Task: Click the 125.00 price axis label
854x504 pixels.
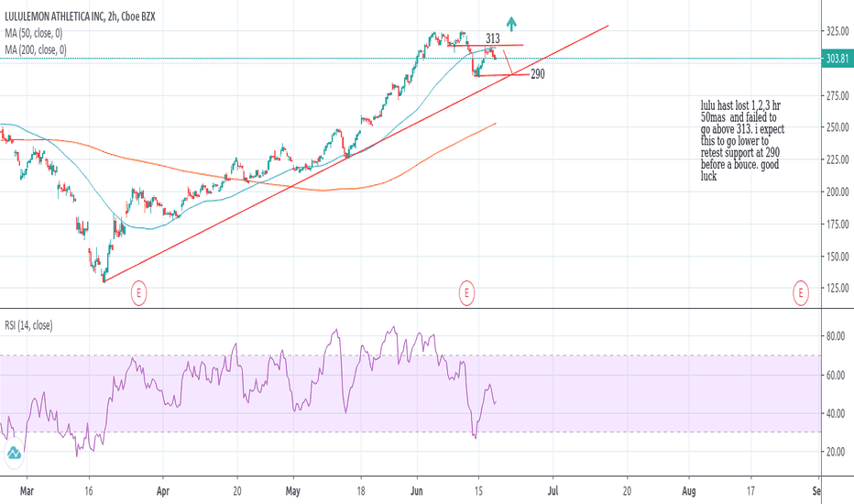Action: pos(838,288)
